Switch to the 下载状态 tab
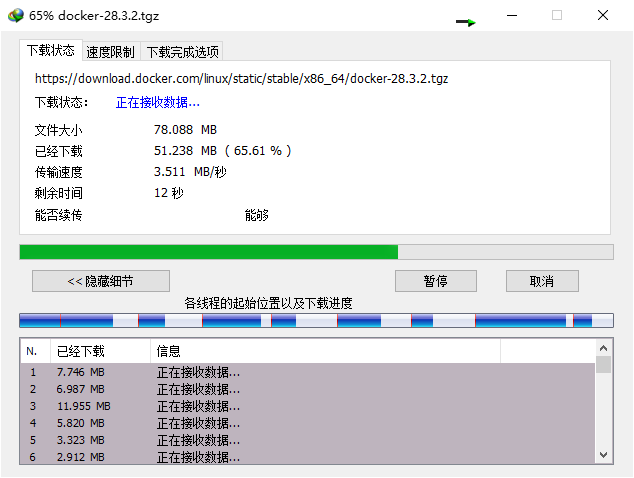The height and width of the screenshot is (478, 634). tap(51, 51)
